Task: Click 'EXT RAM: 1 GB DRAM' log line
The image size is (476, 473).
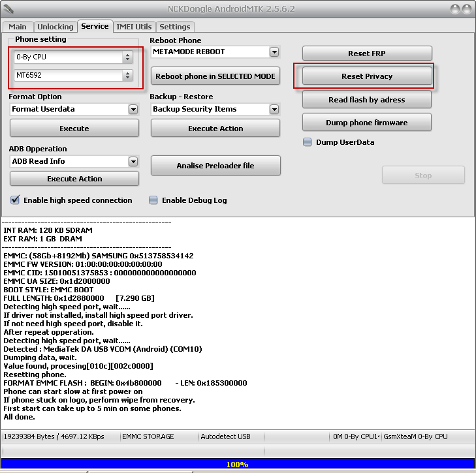Action: [x=43, y=239]
